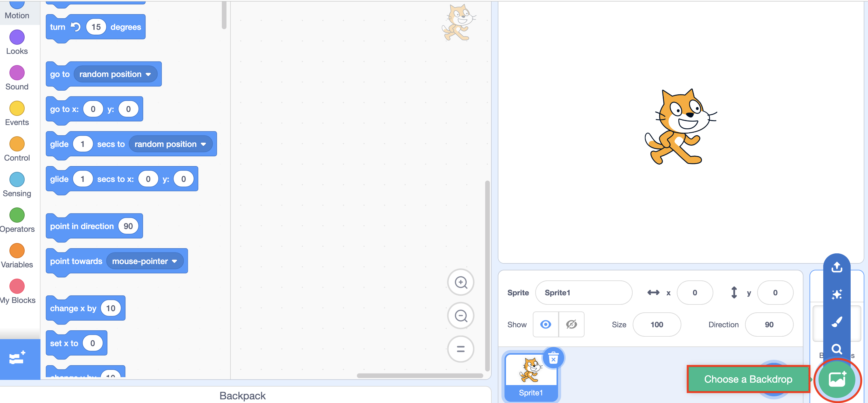The height and width of the screenshot is (403, 868).
Task: Open the point towards mouse-pointer dropdown
Action: coord(174,261)
